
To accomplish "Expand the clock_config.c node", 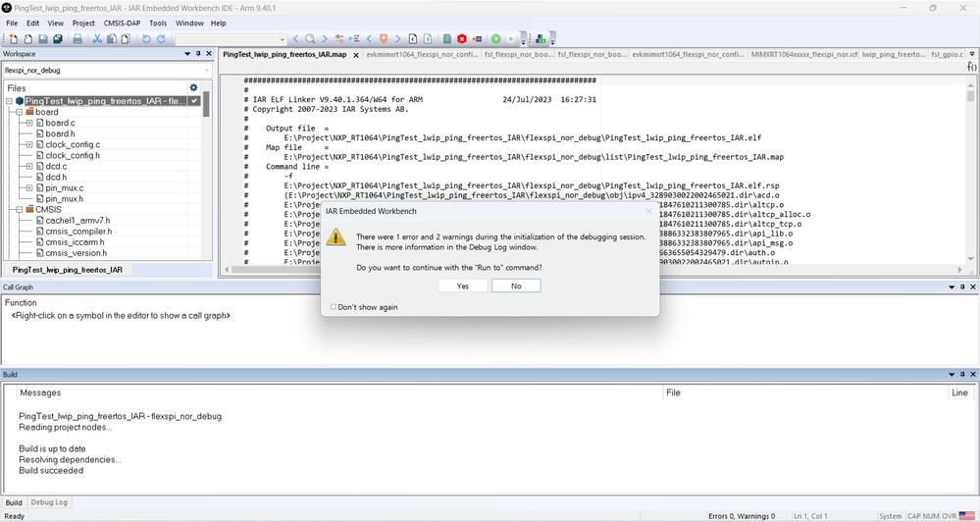I will tap(29, 144).
